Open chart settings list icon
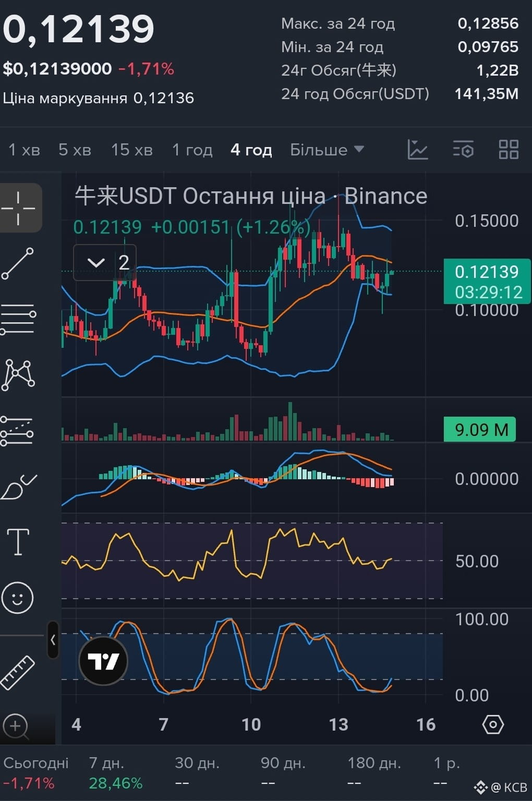Screen dimensions: 532x801 (463, 150)
